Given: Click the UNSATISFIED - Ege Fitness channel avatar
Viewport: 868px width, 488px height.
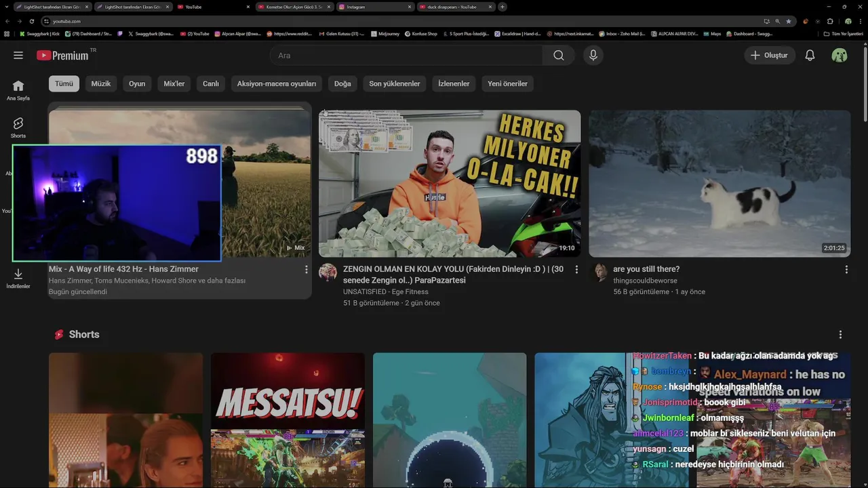Looking at the screenshot, I should [328, 272].
